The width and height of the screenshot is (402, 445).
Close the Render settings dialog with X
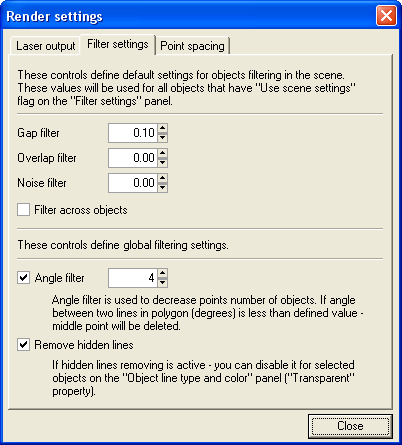tap(386, 16)
